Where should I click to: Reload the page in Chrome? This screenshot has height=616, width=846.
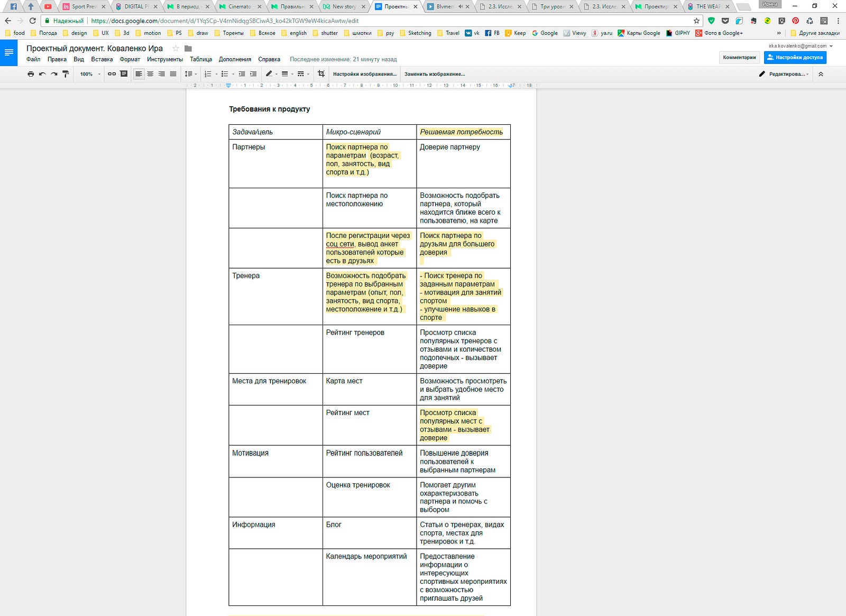click(32, 21)
